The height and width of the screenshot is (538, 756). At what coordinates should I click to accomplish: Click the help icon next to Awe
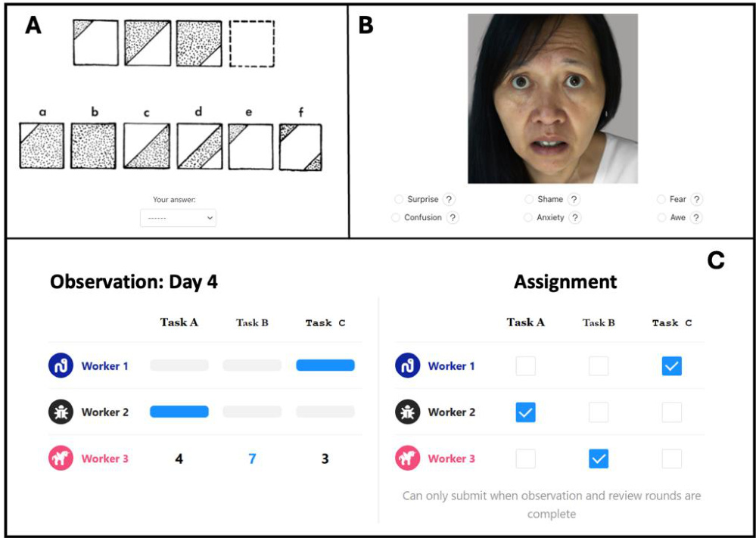click(696, 218)
